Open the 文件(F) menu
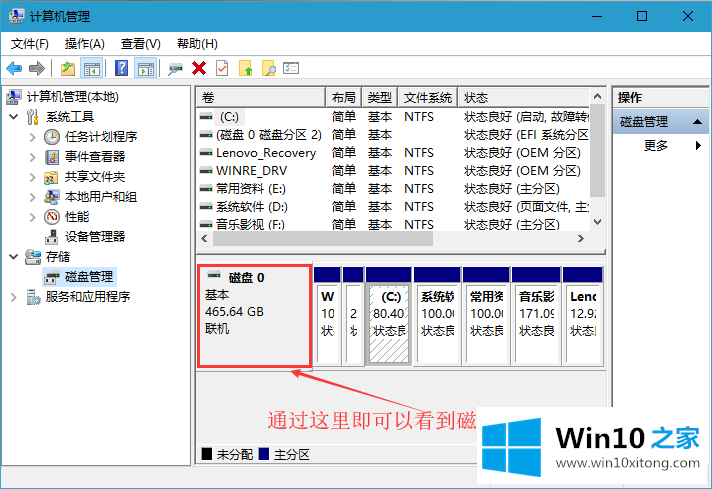The width and height of the screenshot is (712, 489). [x=30, y=44]
